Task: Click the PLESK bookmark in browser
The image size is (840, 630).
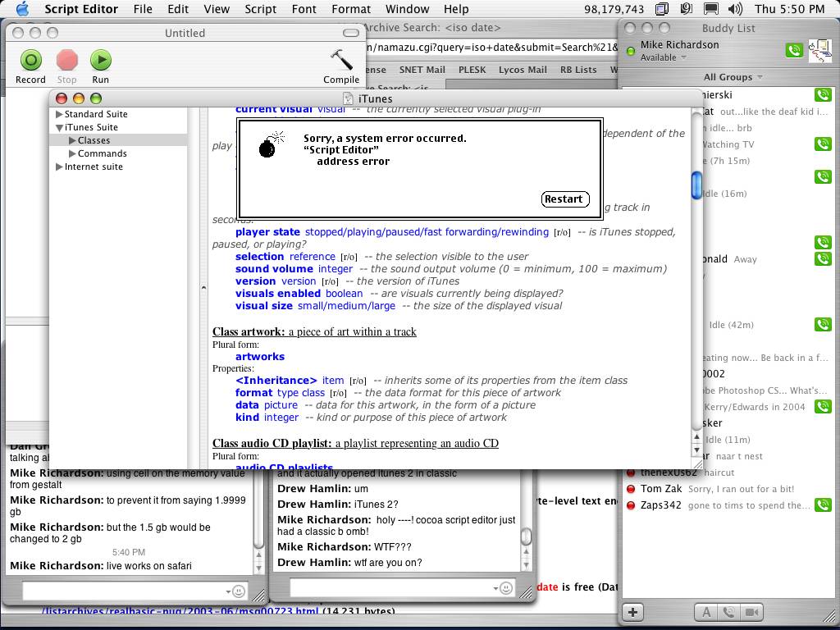Action: click(x=472, y=70)
